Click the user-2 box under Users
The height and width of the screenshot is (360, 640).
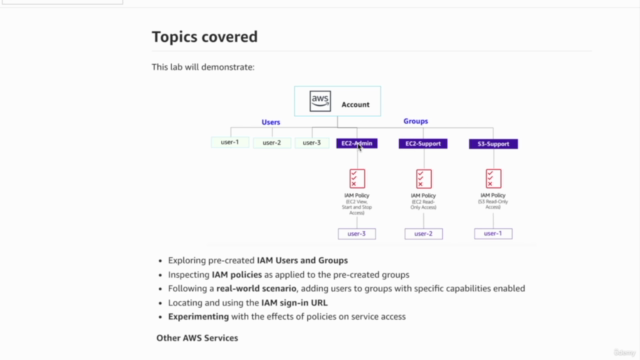(272, 143)
